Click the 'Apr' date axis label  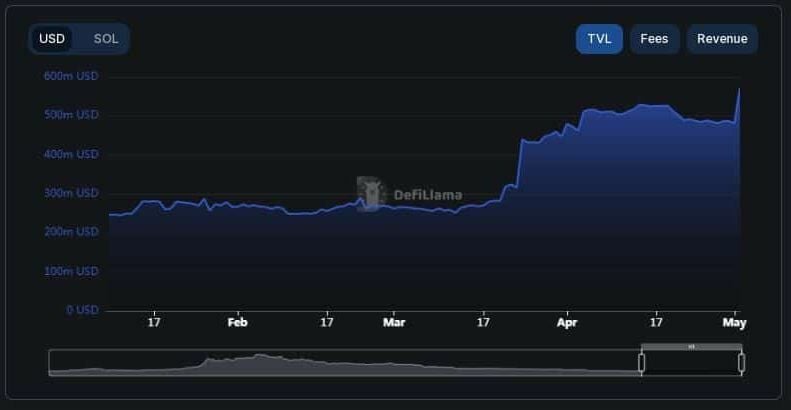(x=567, y=322)
